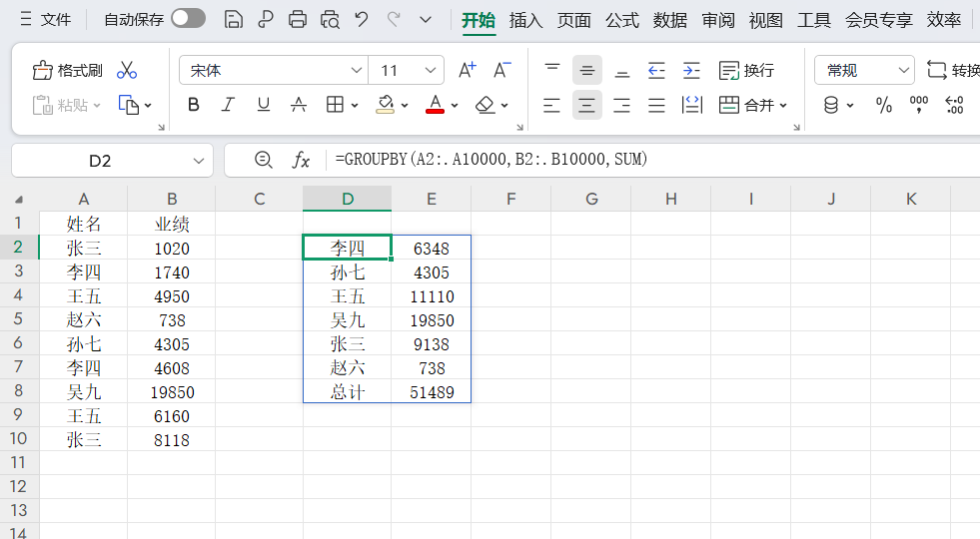Toggle Wrap Text (换行) button
The height and width of the screenshot is (539, 980).
pyautogui.click(x=747, y=70)
